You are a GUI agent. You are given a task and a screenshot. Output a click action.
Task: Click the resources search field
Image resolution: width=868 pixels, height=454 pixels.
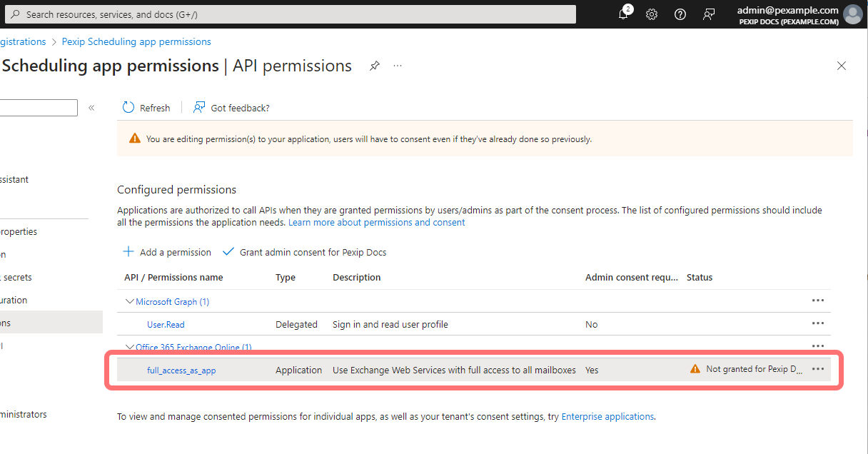[x=286, y=14]
